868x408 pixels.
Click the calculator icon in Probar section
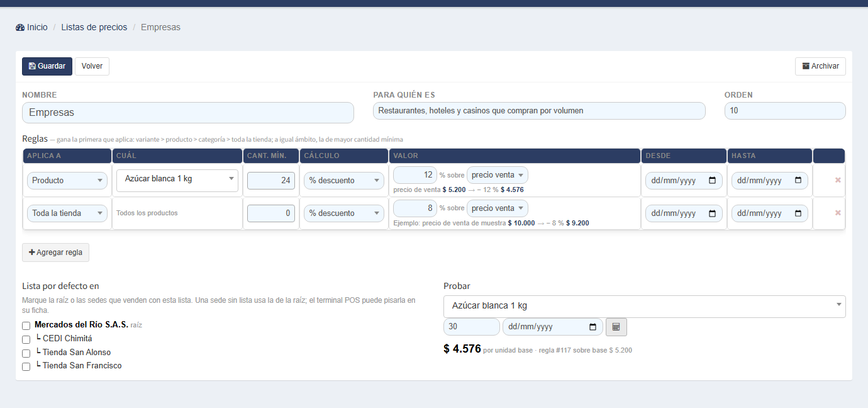point(616,327)
